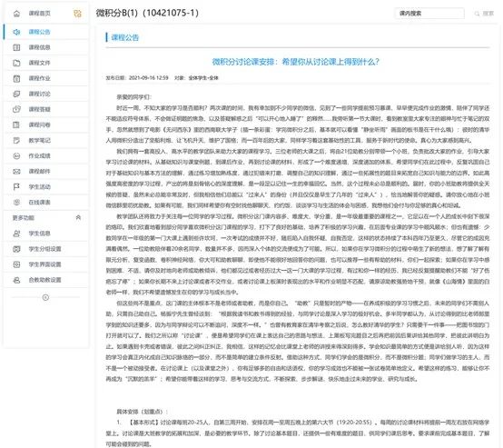Collapse the 更多功能 section chevron
This screenshot has height=448, width=503.
point(78,218)
